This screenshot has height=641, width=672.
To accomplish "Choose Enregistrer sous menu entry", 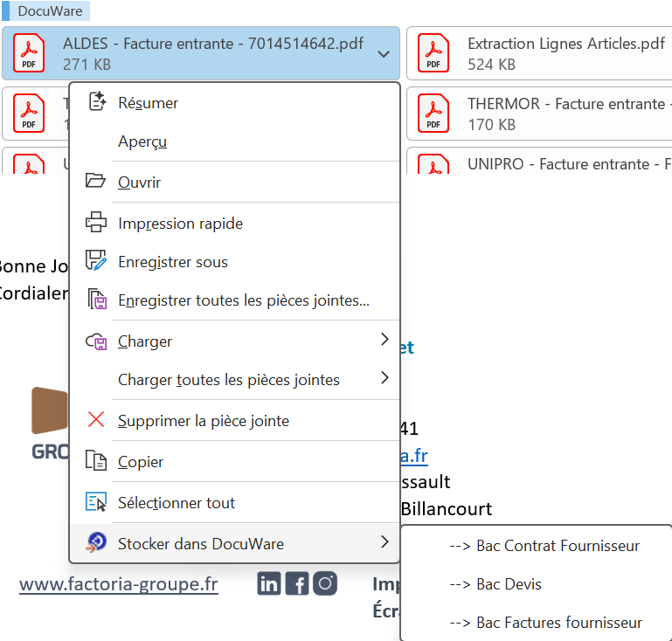I will [x=235, y=262].
